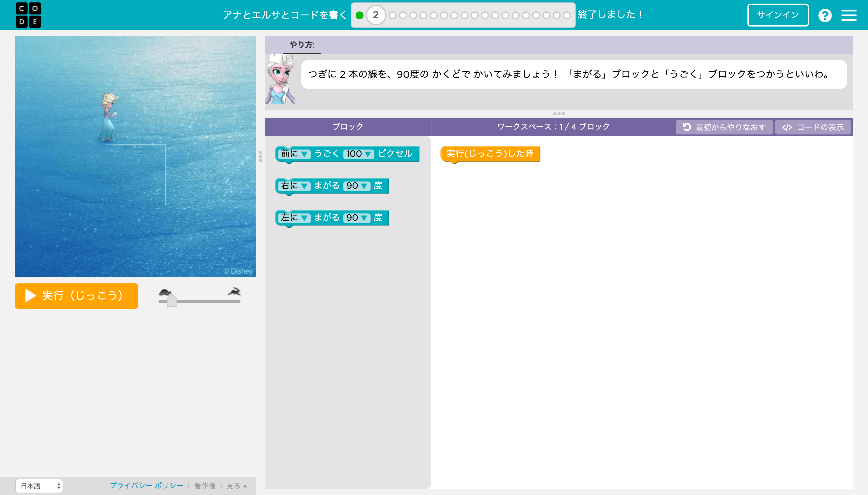
Task: Jump to level 5 progress dot
Action: pyautogui.click(x=413, y=15)
